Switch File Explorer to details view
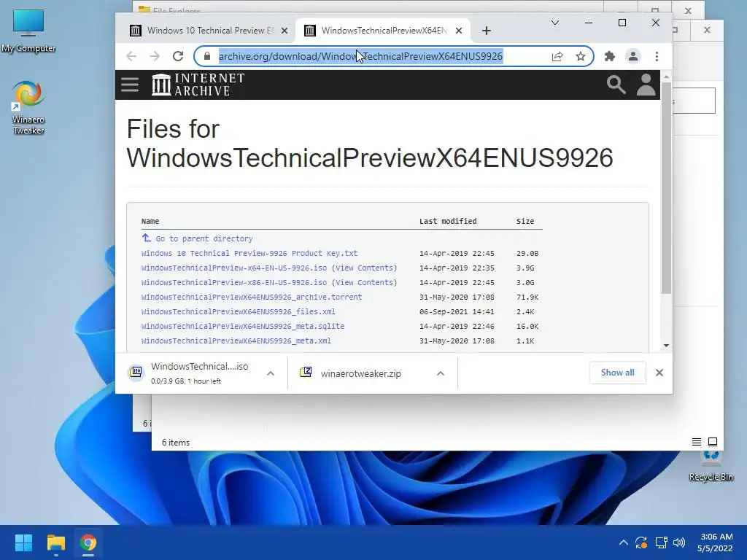This screenshot has width=747, height=560. 697,442
